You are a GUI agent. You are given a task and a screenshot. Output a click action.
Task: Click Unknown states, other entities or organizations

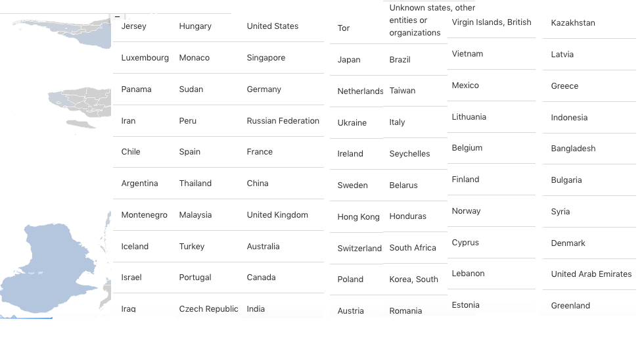coord(432,20)
